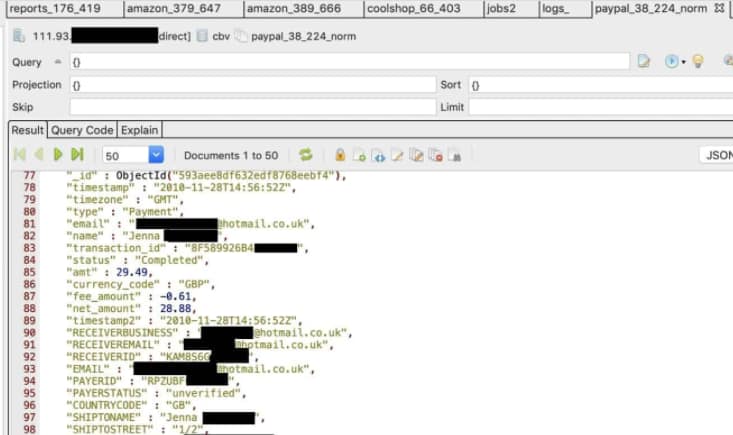Screen dimensions: 733x435
Task: Open the Explain tab
Action: click(139, 130)
